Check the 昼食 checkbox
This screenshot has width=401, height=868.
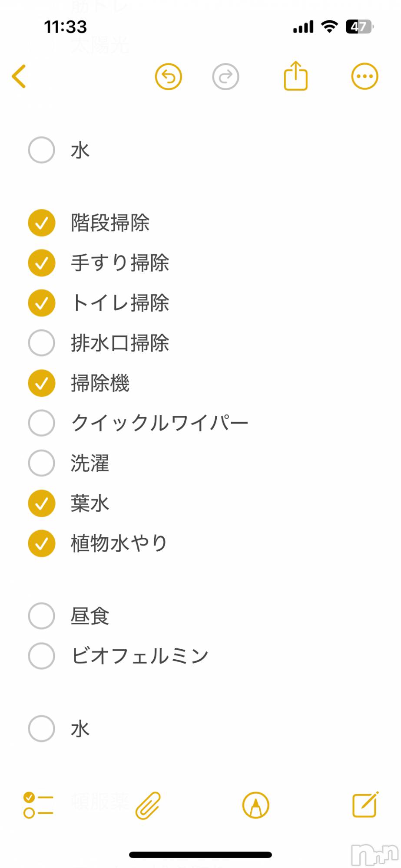pos(42,616)
